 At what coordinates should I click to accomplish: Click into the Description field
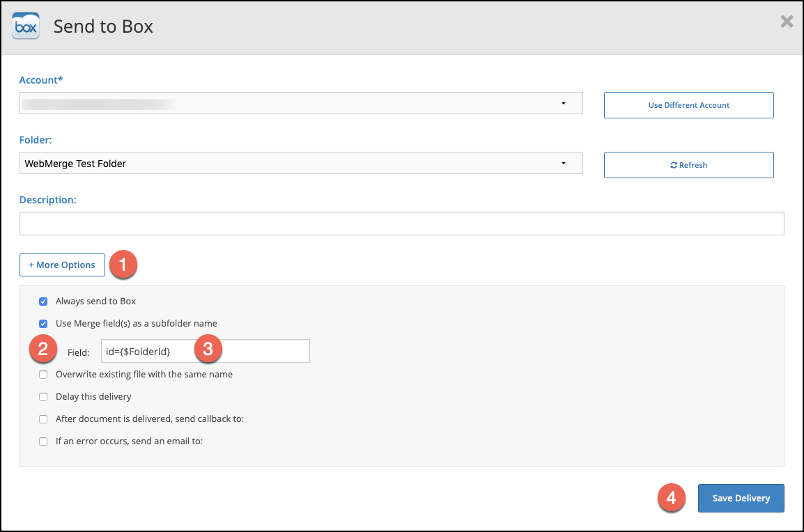[401, 224]
